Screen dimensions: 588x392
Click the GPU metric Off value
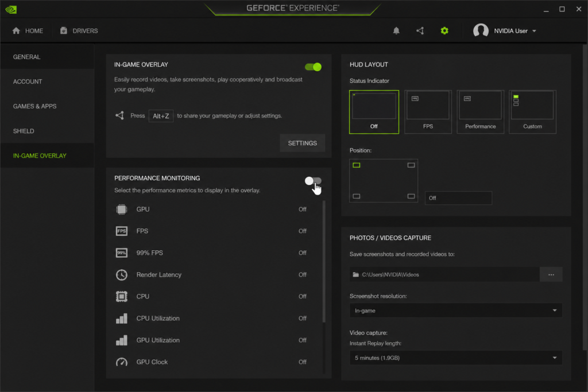pyautogui.click(x=302, y=209)
